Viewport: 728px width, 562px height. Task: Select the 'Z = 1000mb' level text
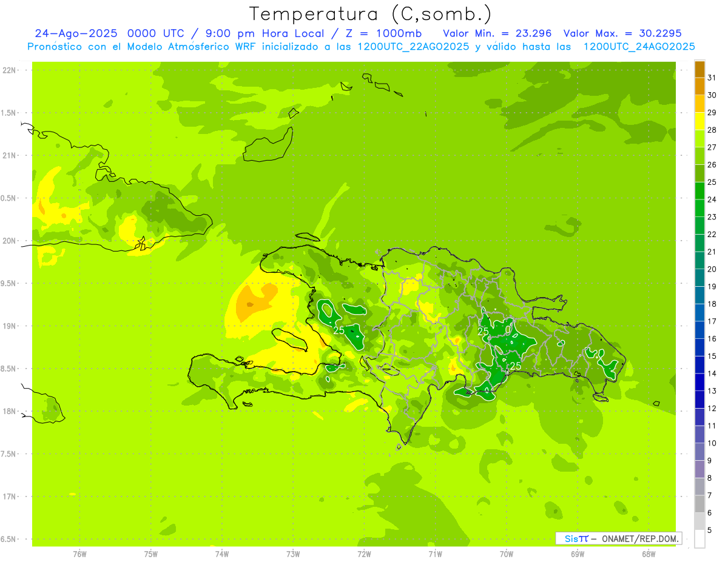pos(384,33)
